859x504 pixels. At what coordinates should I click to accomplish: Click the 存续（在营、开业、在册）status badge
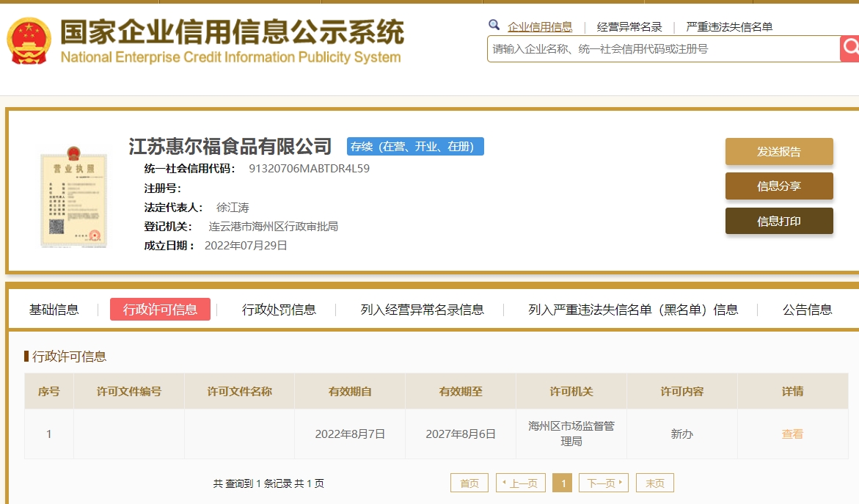pyautogui.click(x=415, y=146)
